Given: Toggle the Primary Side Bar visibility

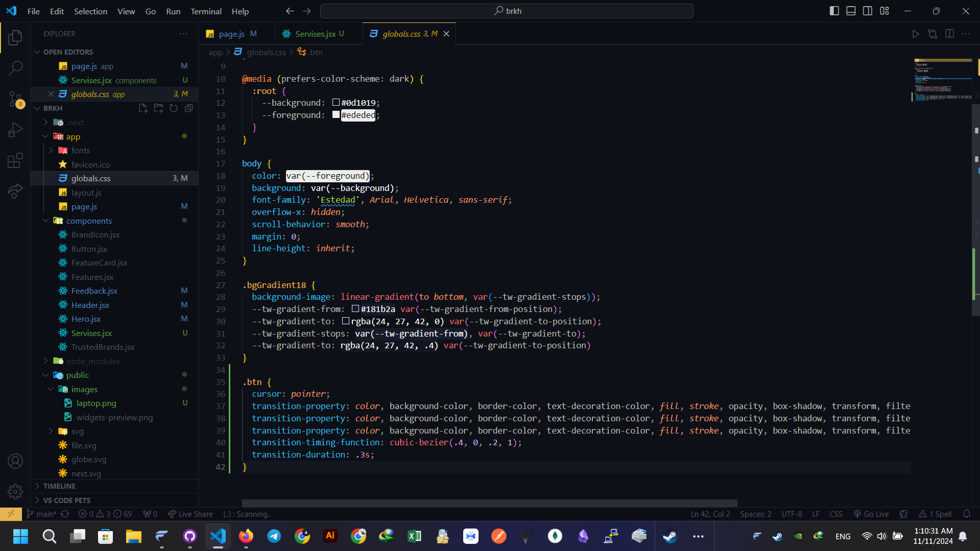Looking at the screenshot, I should (x=834, y=10).
